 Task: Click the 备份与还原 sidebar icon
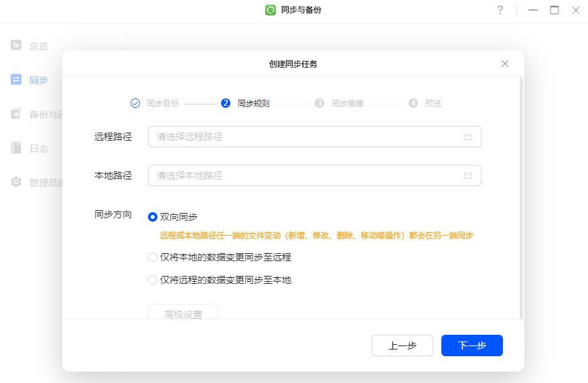click(16, 114)
